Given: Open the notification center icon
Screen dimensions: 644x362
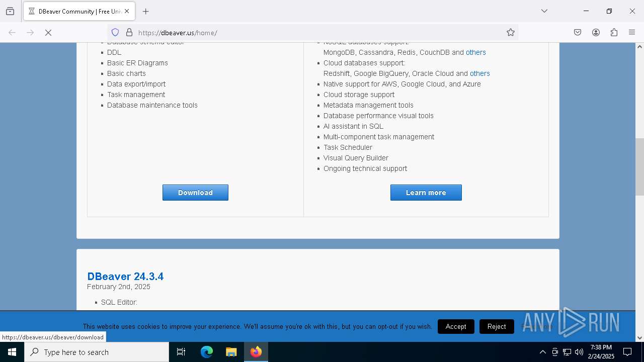Looking at the screenshot, I should (627, 352).
